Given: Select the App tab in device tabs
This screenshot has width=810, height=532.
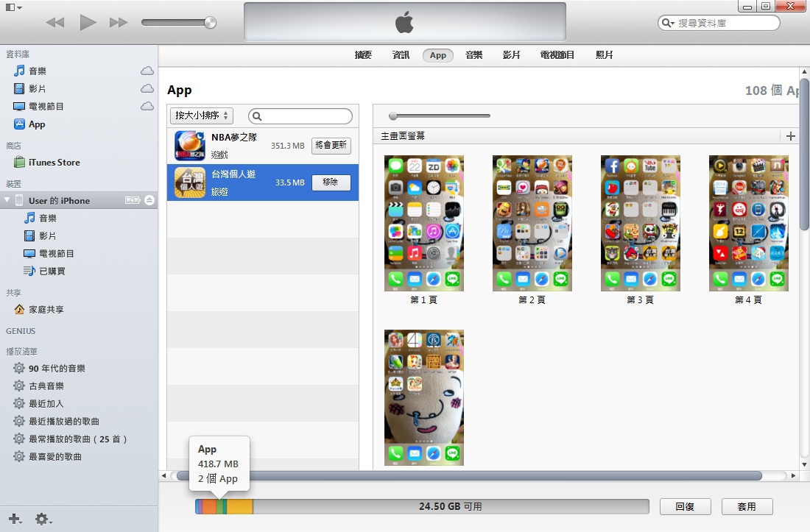Looking at the screenshot, I should pos(438,55).
